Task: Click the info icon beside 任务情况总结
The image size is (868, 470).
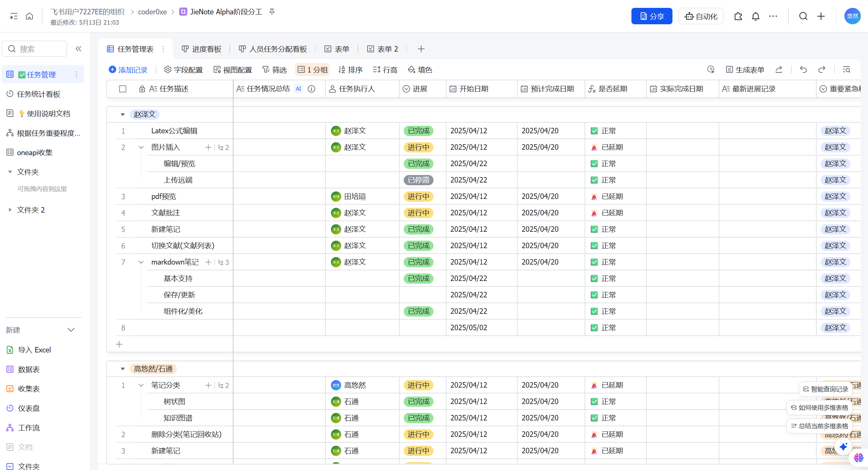Action: pyautogui.click(x=311, y=89)
